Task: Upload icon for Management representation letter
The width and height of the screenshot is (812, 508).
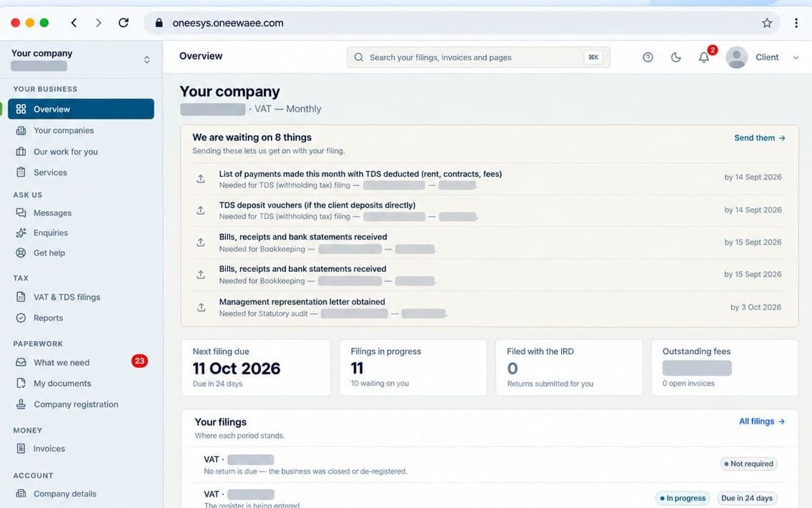Action: 201,308
